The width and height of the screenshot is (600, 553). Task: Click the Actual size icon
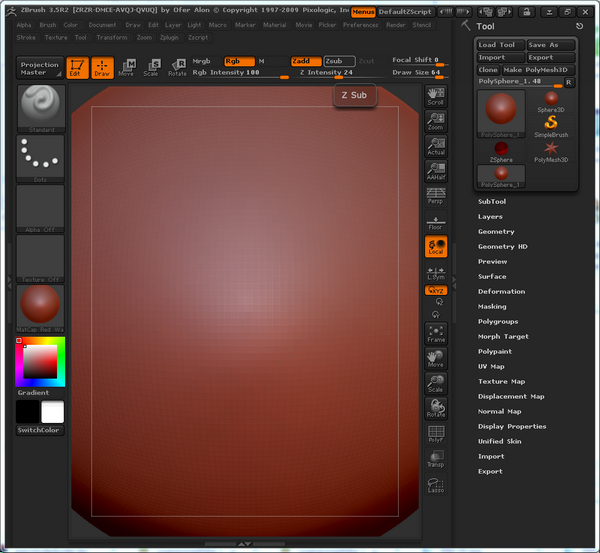436,146
